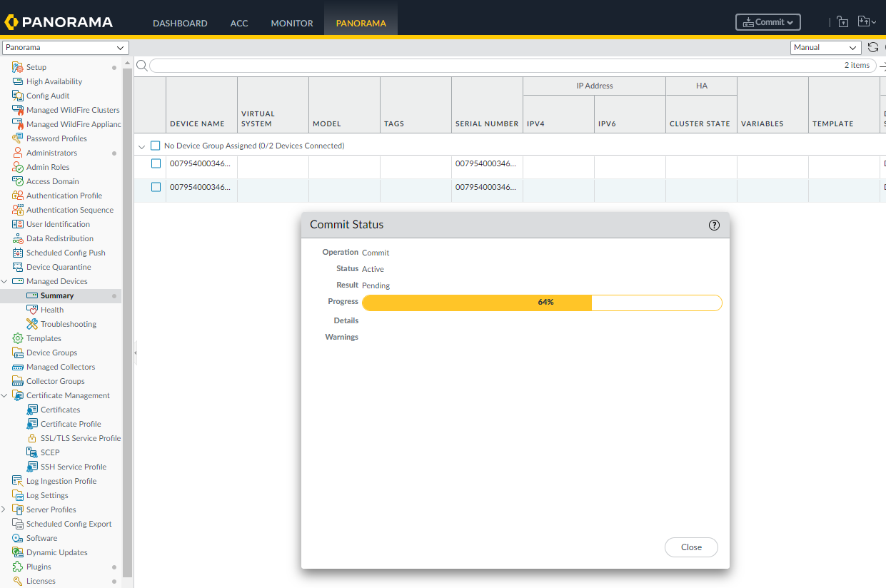Click the Managed WildFire Clusters icon
Screen dimensions: 886x588
click(18, 110)
